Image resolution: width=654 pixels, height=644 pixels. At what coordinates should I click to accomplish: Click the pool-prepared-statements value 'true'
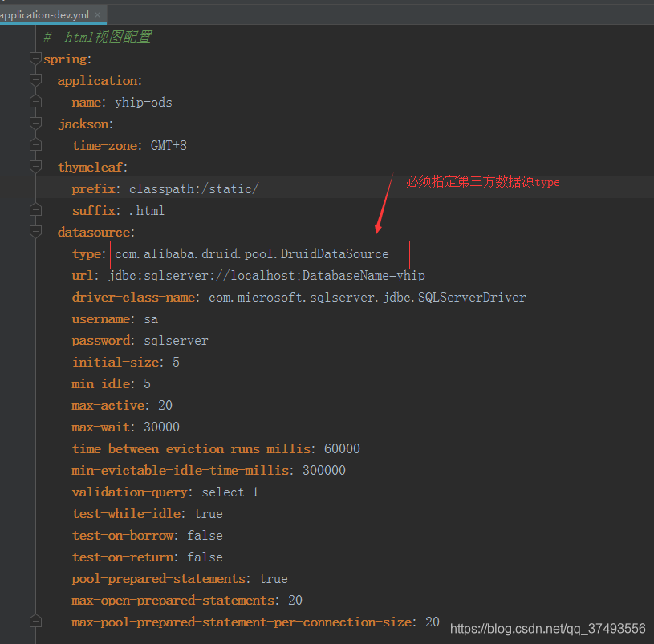(274, 579)
